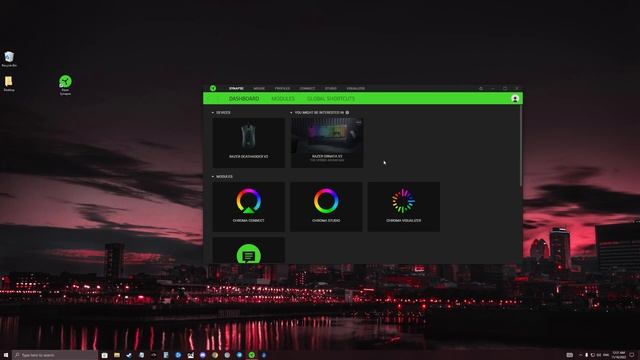Open the Recycle Bin desktop icon
Image resolution: width=640 pixels, height=360 pixels.
(x=9, y=59)
